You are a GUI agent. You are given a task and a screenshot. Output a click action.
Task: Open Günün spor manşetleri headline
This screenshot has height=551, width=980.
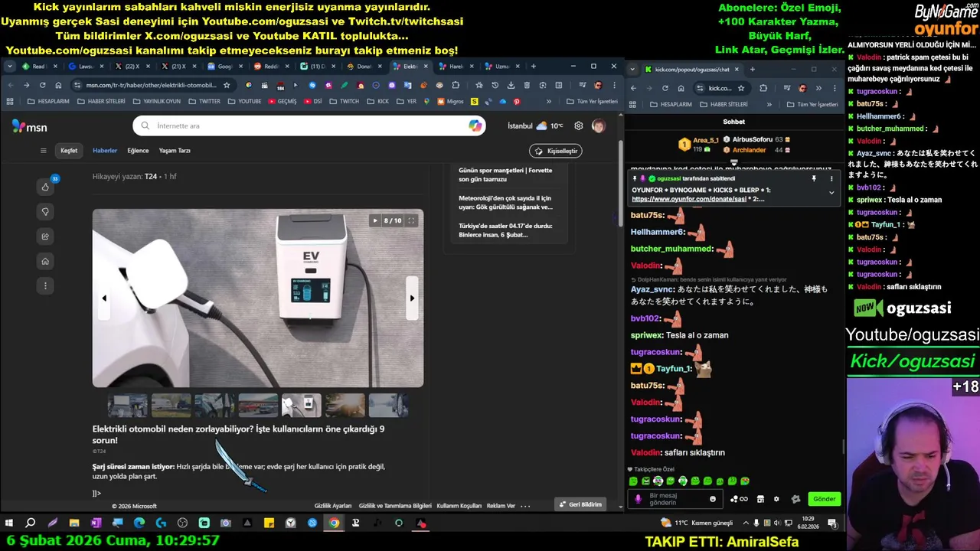point(505,174)
